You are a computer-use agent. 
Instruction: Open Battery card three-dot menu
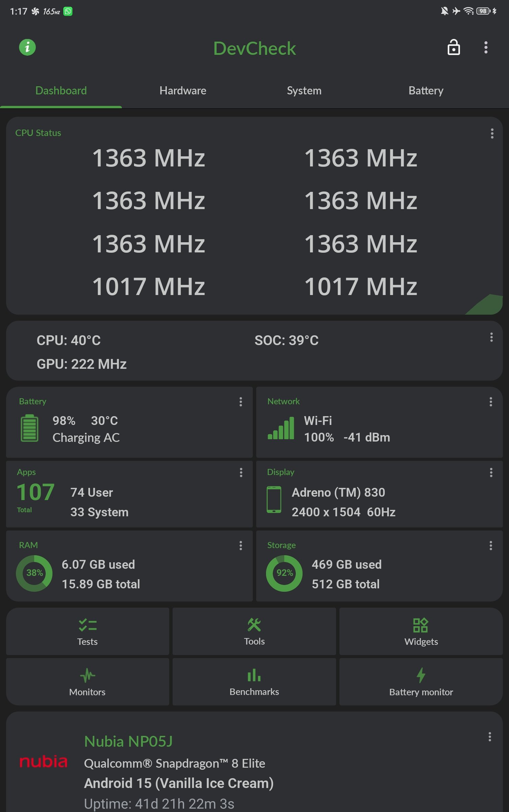pos(241,402)
